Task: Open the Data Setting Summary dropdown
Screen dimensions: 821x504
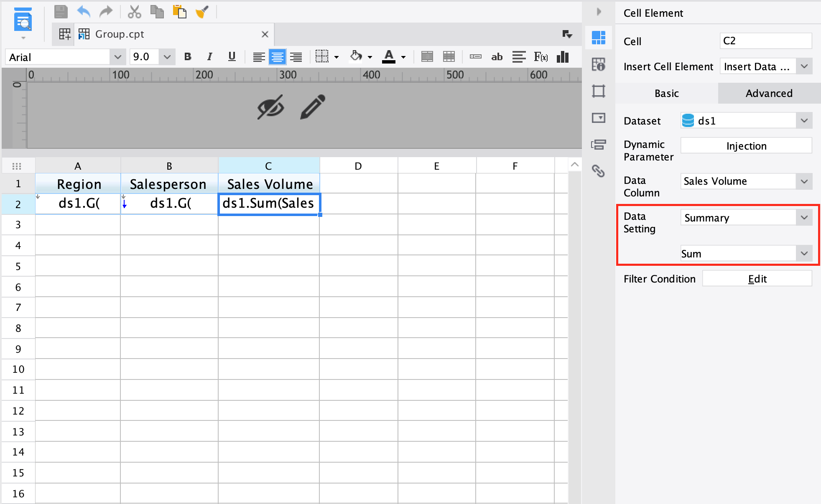Action: 804,218
